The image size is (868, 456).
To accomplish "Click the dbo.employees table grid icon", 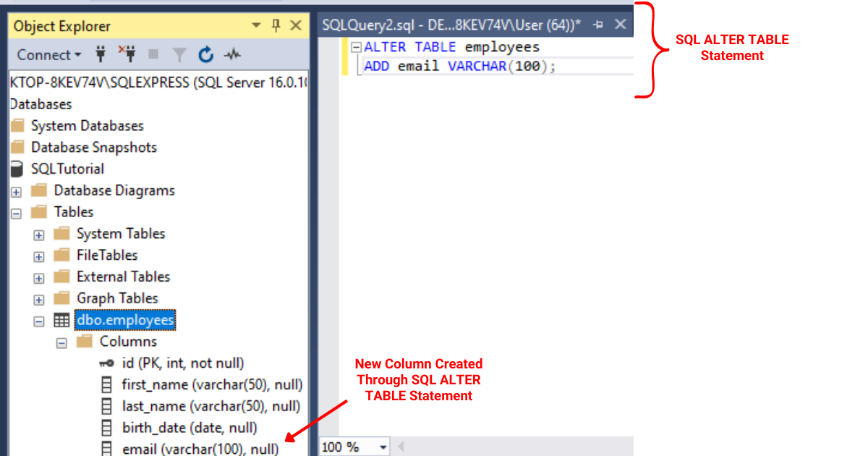I will click(62, 320).
